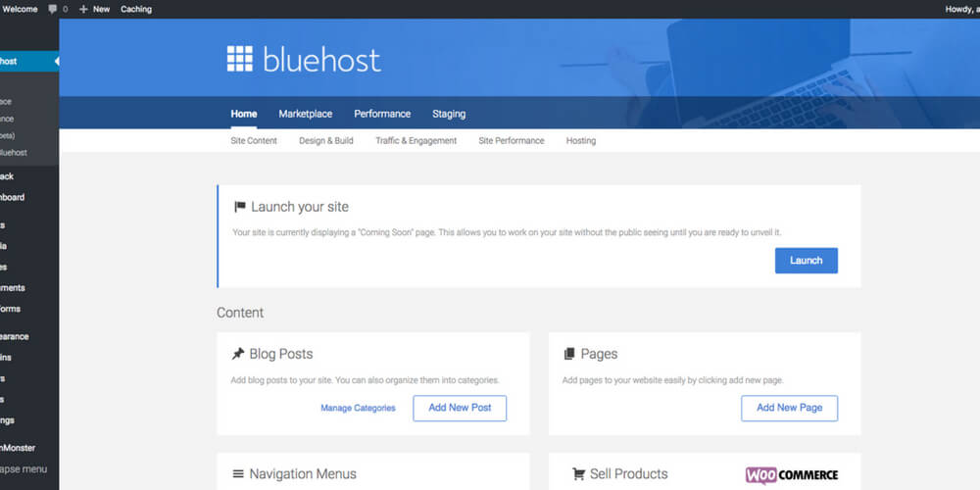Viewport: 980px width, 490px height.
Task: Open the Caching menu in admin bar
Action: click(136, 9)
